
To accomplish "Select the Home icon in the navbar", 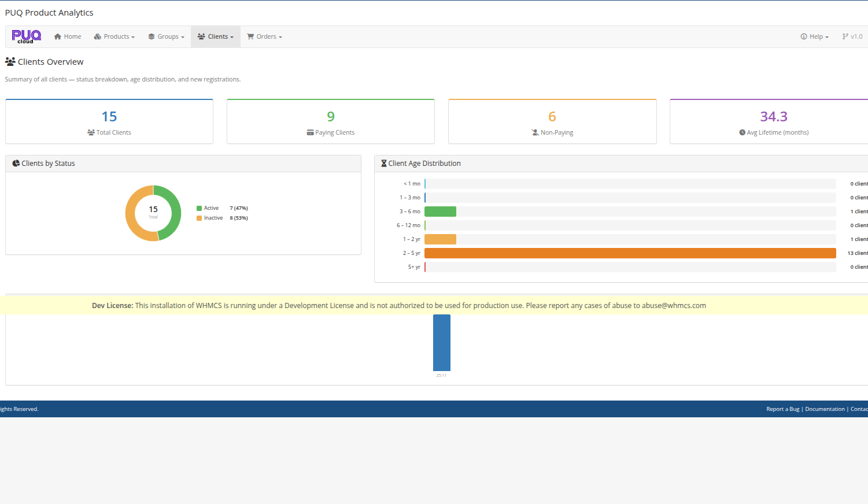I will pos(57,36).
